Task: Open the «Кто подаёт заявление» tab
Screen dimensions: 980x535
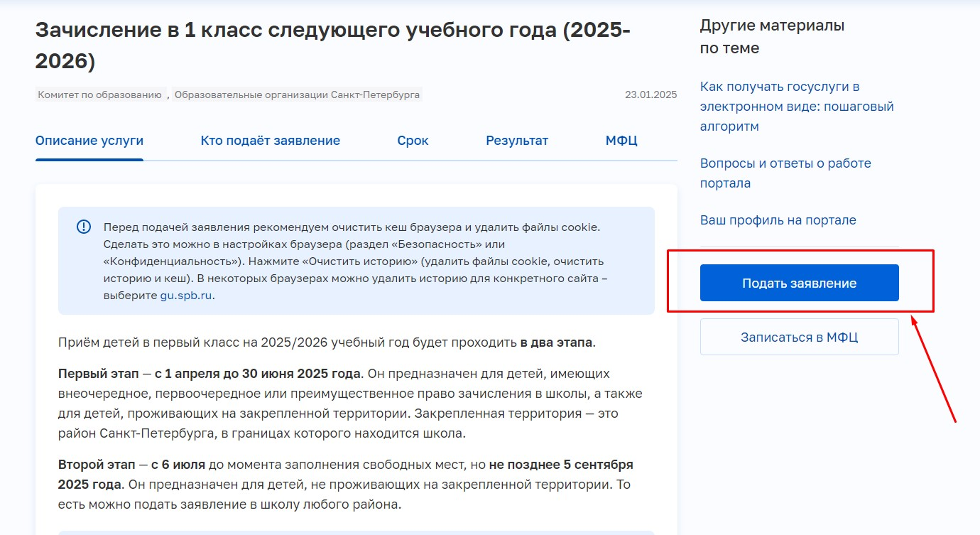Action: (x=270, y=141)
